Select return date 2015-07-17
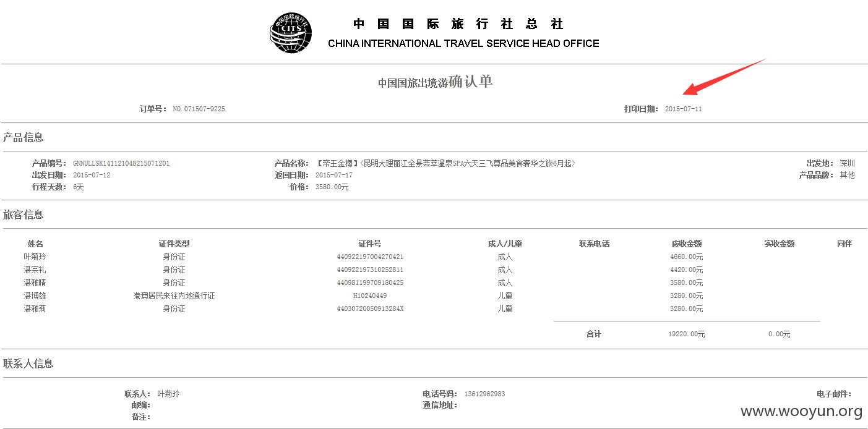 pyautogui.click(x=334, y=175)
